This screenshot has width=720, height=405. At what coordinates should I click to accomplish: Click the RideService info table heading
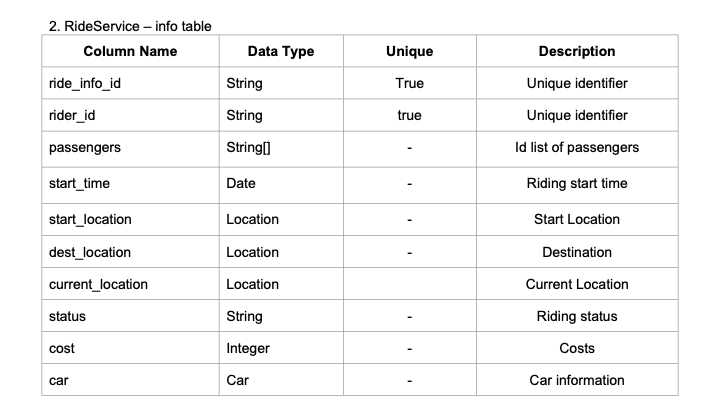coord(130,26)
